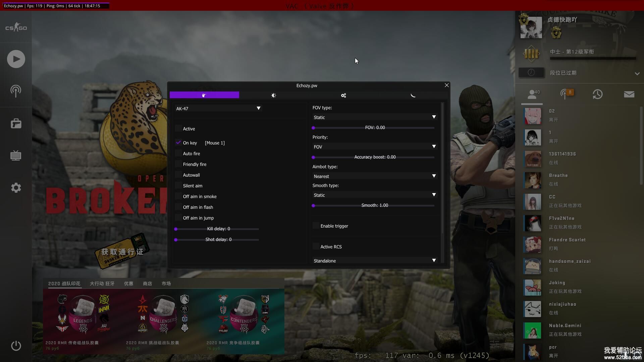
Task: Open the Smooth type Static dropdown
Action: [x=374, y=195]
